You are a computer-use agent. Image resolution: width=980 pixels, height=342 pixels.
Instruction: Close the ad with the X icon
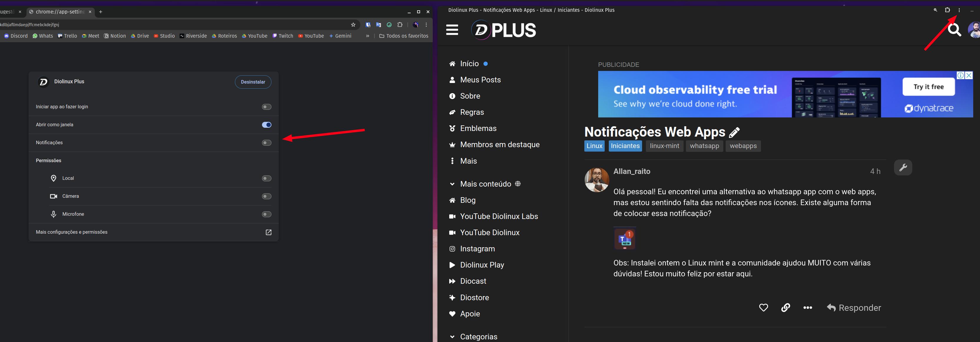969,75
